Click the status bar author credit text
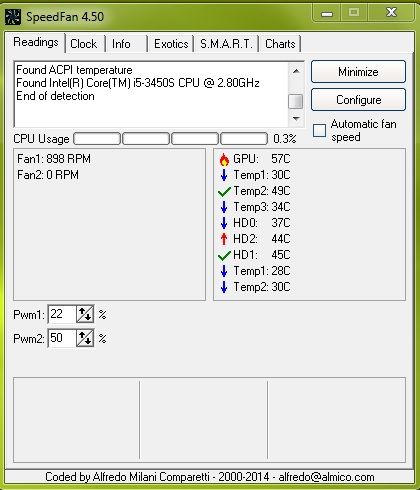 tap(210, 477)
